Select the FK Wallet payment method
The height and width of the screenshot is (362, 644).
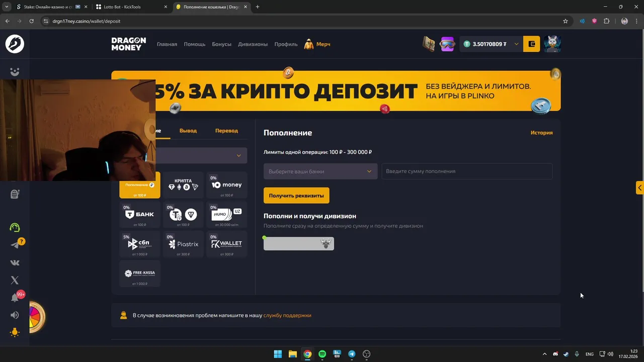coord(226,244)
